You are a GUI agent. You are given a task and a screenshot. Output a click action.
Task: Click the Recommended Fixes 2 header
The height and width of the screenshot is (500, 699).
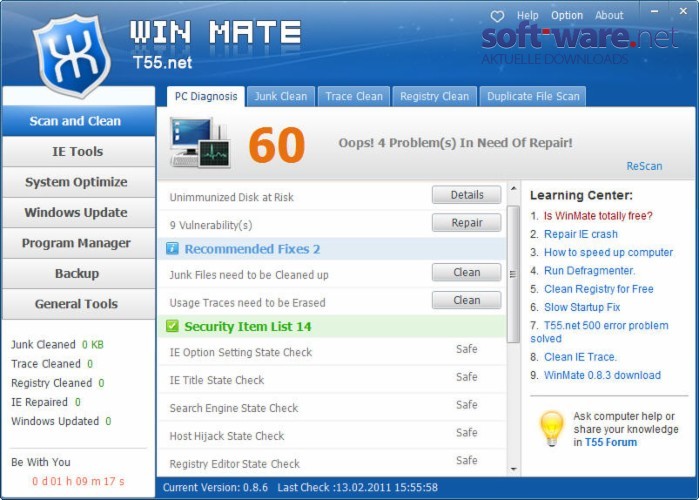[x=332, y=249]
